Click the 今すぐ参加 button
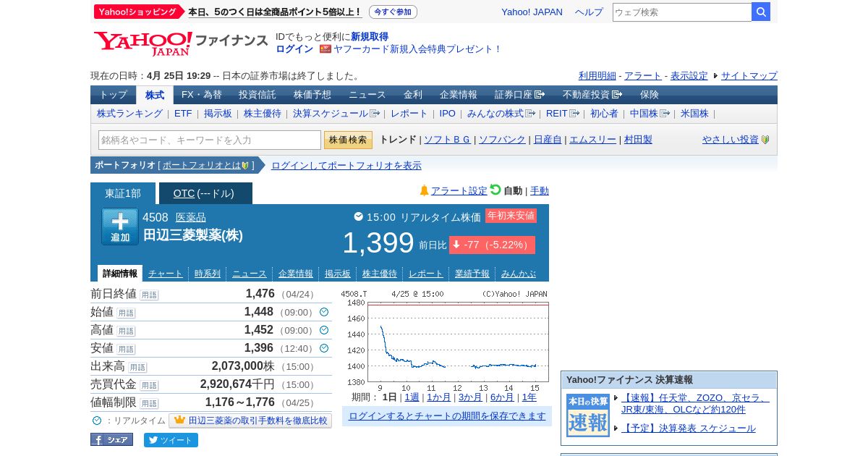The image size is (868, 456). click(x=393, y=12)
